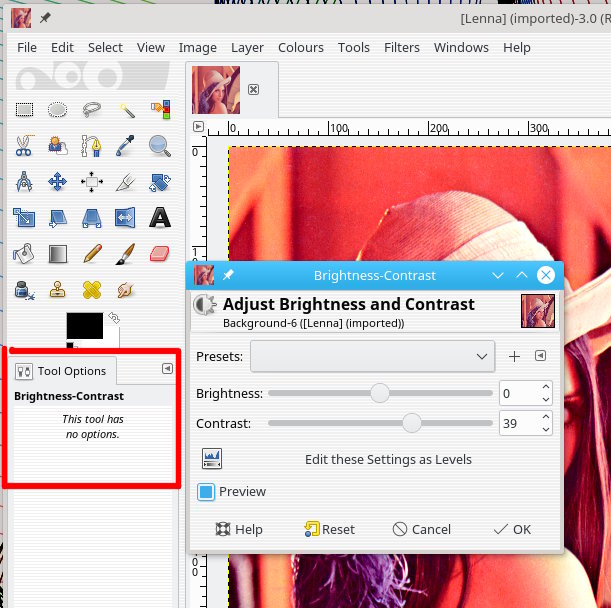Open the Edit menu
Viewport: 611px width, 608px height.
pos(62,48)
